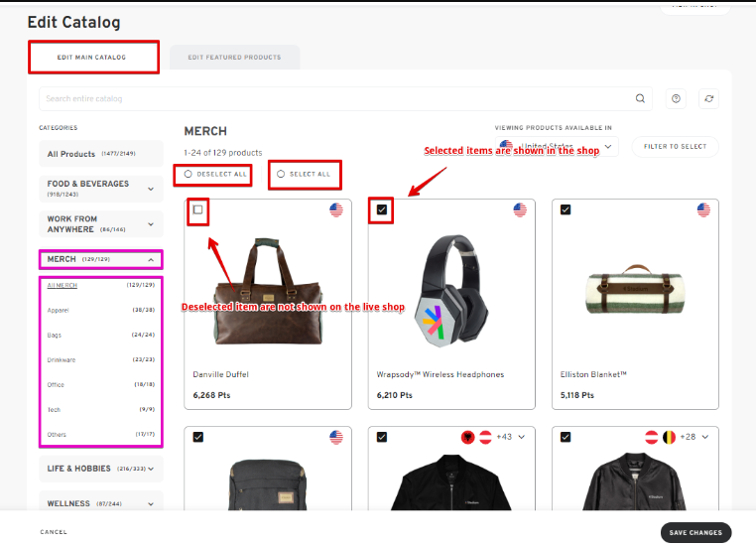756x547 pixels.
Task: Collapse the Merch category
Action: click(x=150, y=259)
